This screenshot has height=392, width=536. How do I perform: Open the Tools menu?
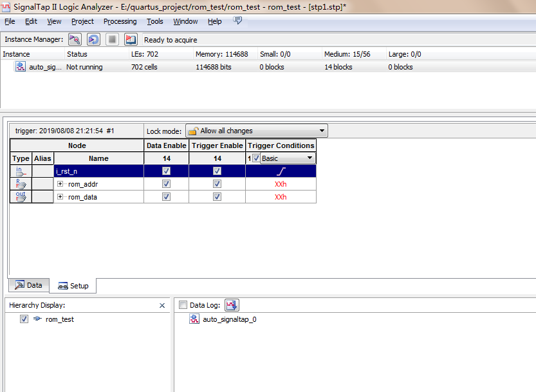(155, 21)
